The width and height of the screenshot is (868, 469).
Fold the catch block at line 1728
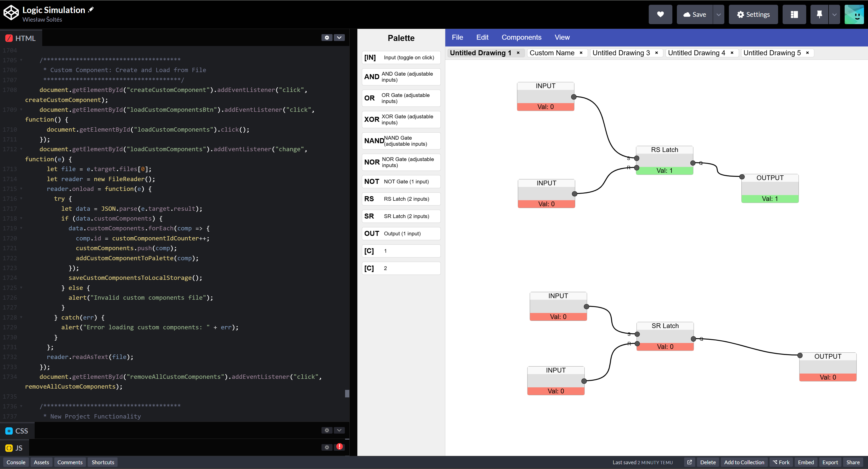tap(21, 317)
